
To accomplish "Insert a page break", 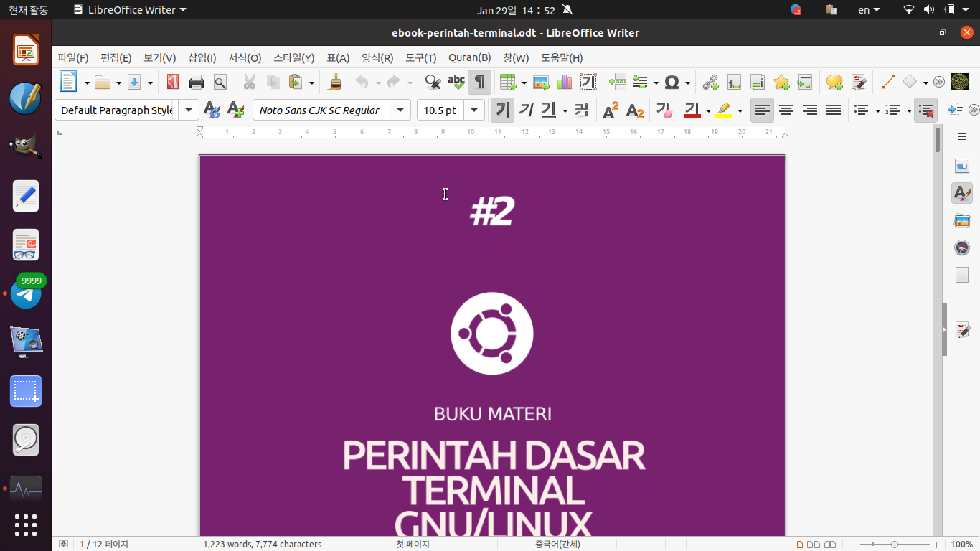I will point(618,82).
